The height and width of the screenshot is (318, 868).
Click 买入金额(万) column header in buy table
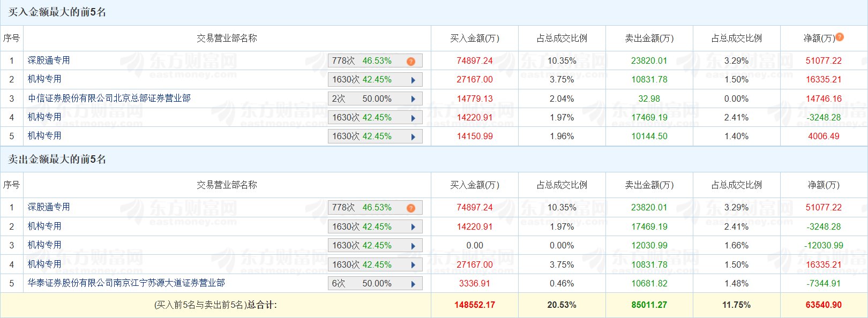click(x=474, y=39)
